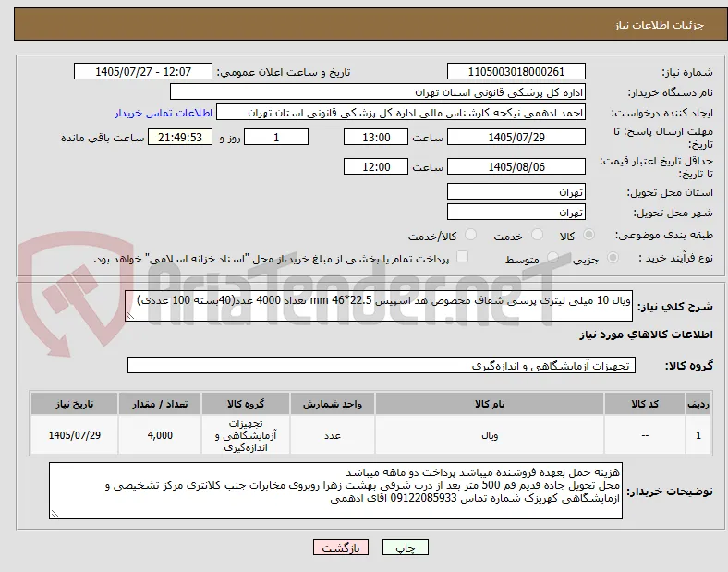The width and height of the screenshot is (728, 572).
Task: Click the بازگشت back button
Action: tap(341, 547)
